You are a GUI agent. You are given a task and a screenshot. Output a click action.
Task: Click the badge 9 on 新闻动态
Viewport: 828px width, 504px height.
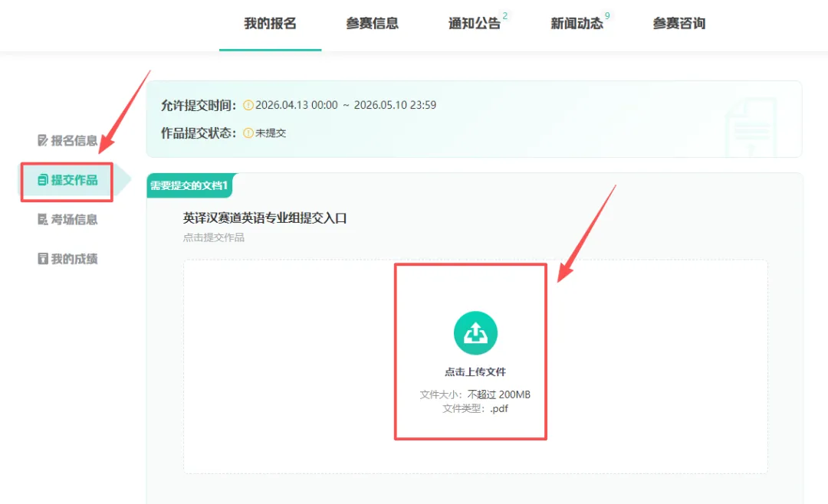608,15
